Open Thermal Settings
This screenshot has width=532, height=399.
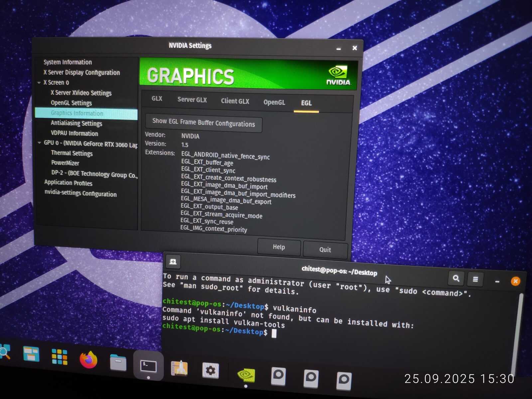[72, 153]
